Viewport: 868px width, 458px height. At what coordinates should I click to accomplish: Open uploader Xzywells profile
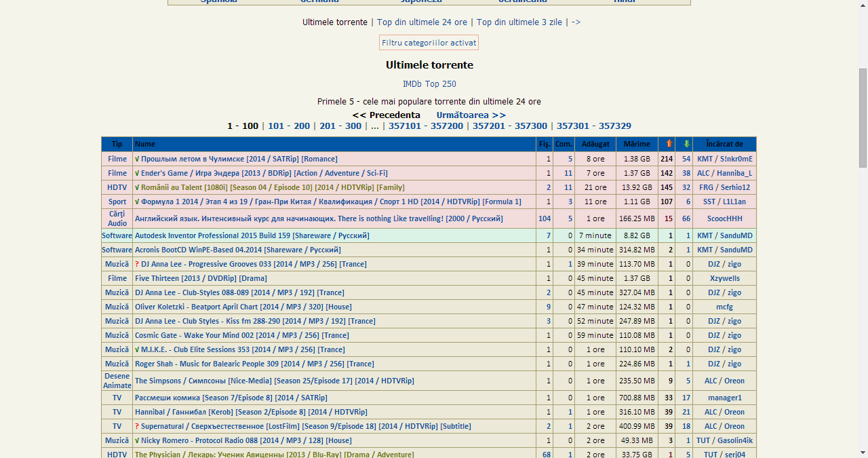725,278
